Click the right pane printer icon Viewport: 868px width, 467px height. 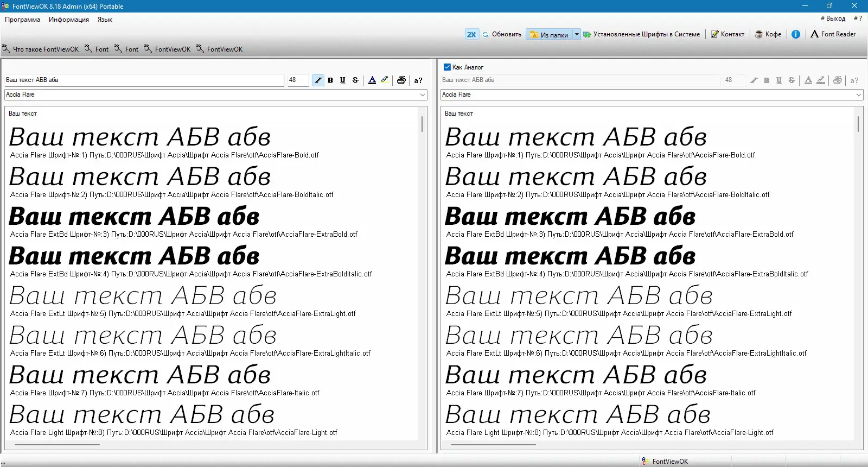coord(838,80)
